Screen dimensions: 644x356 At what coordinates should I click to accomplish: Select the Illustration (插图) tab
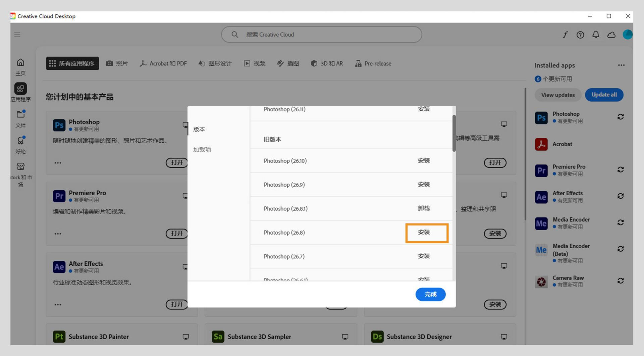288,63
